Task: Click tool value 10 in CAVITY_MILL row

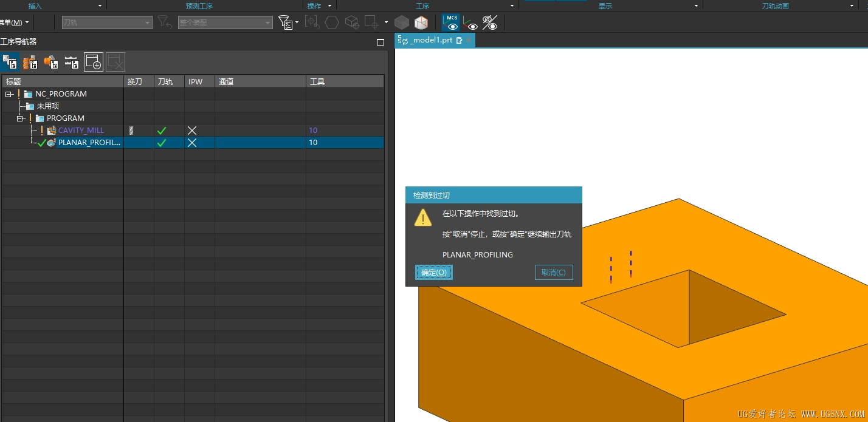Action: (x=313, y=130)
